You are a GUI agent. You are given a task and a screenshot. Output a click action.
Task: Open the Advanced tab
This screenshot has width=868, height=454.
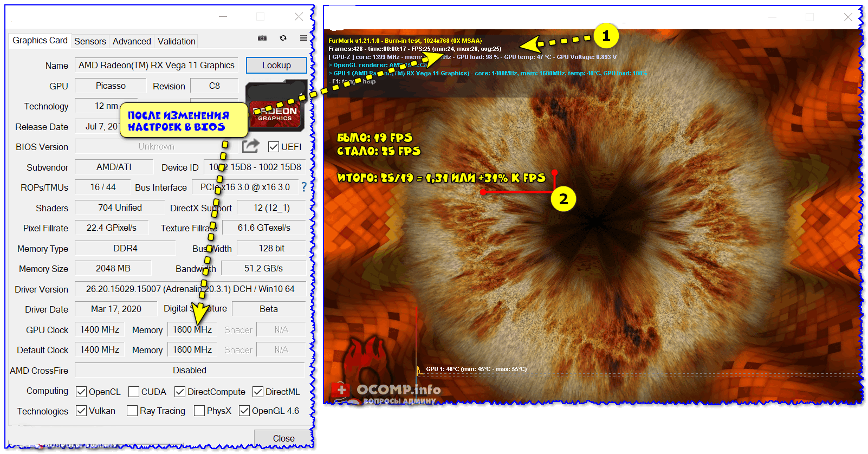[x=132, y=41]
